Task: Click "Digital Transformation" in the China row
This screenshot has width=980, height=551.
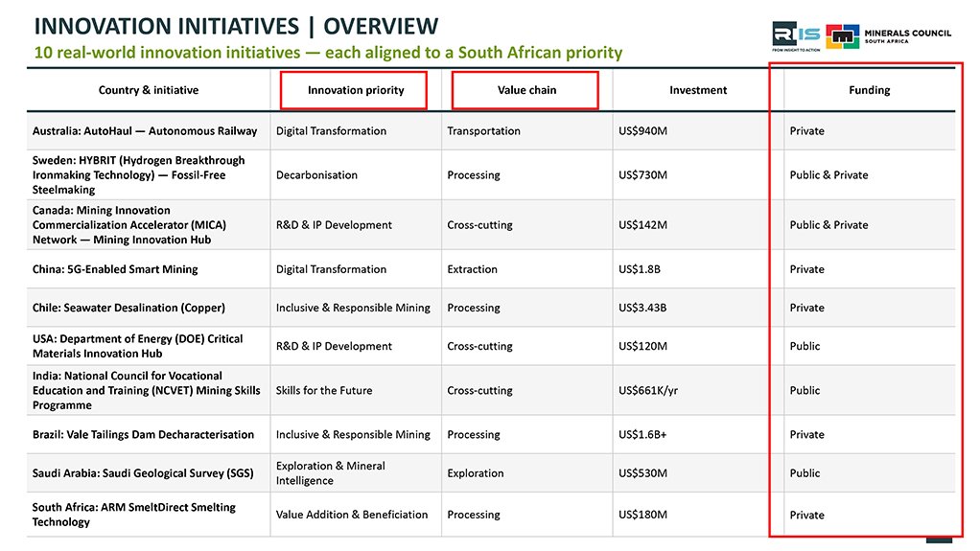Action: click(331, 269)
